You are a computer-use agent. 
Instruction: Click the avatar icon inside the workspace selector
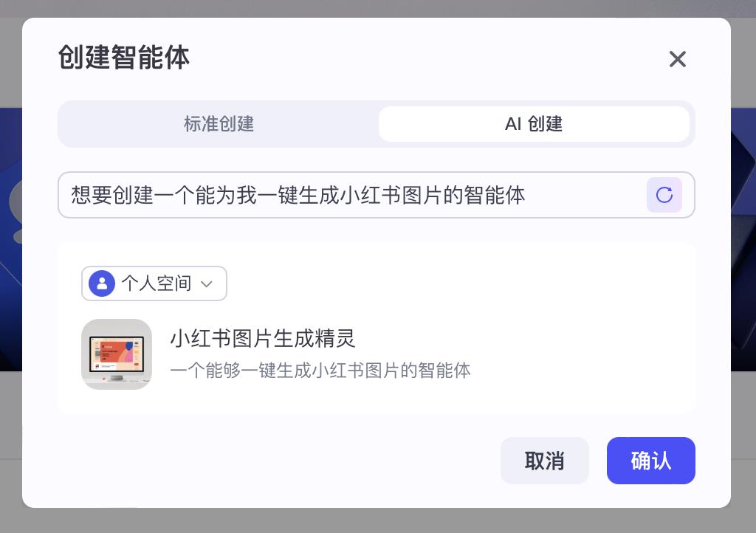[102, 283]
